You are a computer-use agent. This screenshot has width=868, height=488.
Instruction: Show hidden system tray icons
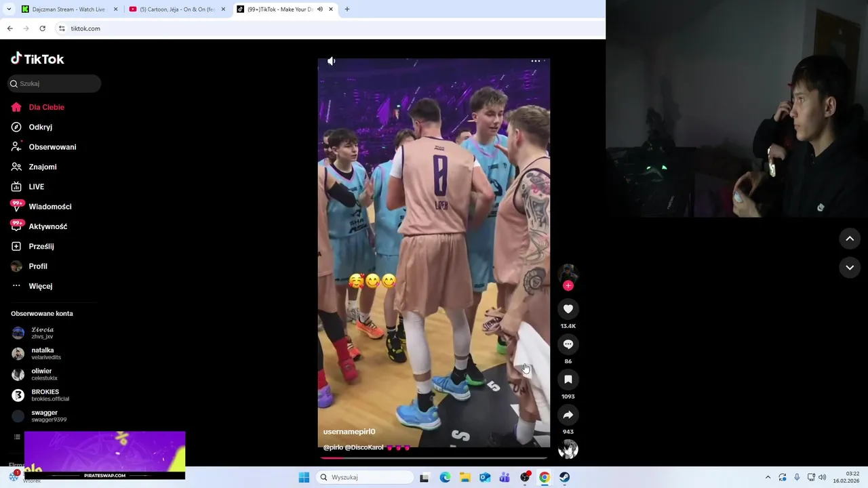click(x=768, y=477)
